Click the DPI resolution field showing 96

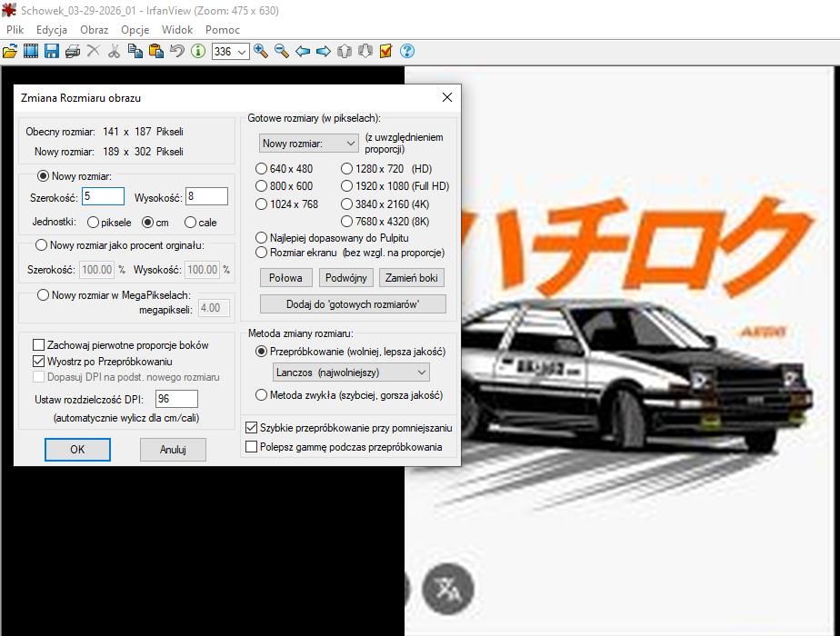pyautogui.click(x=176, y=399)
